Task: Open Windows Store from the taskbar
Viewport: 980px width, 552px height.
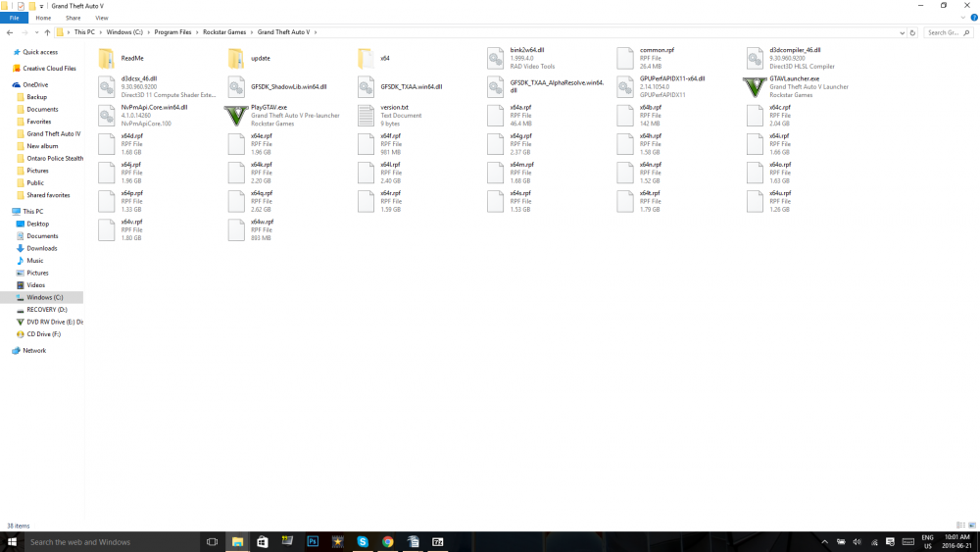Action: (x=263, y=542)
